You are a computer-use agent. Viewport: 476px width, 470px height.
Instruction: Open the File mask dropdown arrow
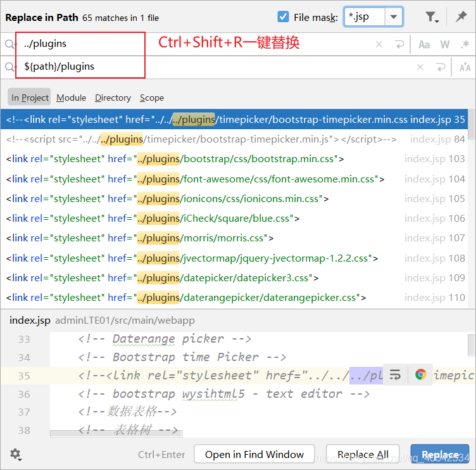394,17
